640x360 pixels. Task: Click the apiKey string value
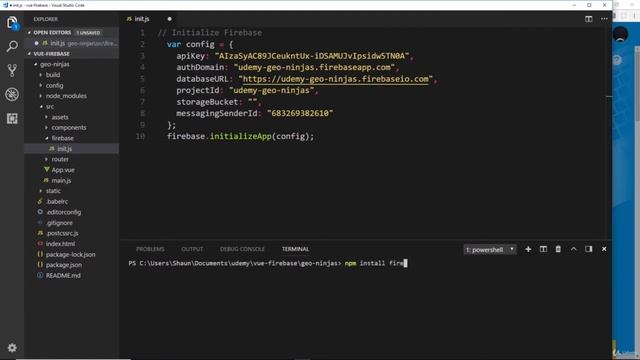pyautogui.click(x=312, y=56)
